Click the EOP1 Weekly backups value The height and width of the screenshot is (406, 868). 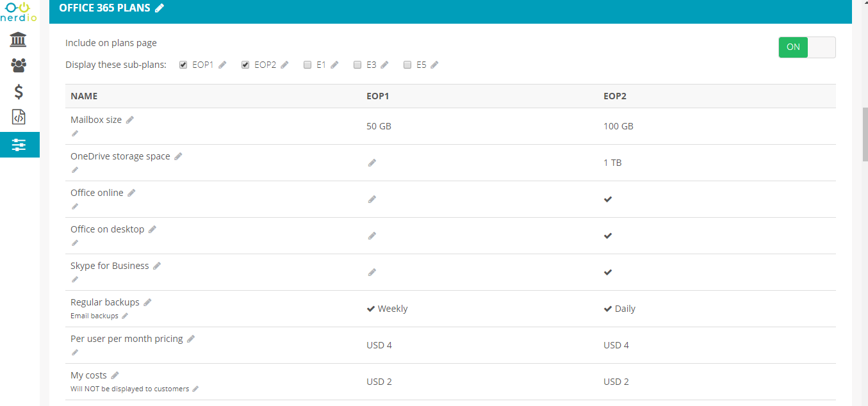click(x=387, y=309)
